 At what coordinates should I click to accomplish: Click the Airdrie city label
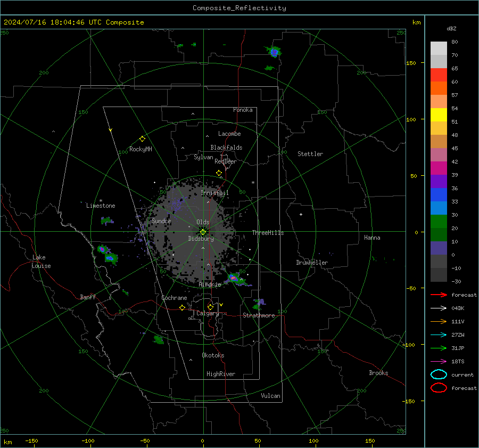(210, 284)
